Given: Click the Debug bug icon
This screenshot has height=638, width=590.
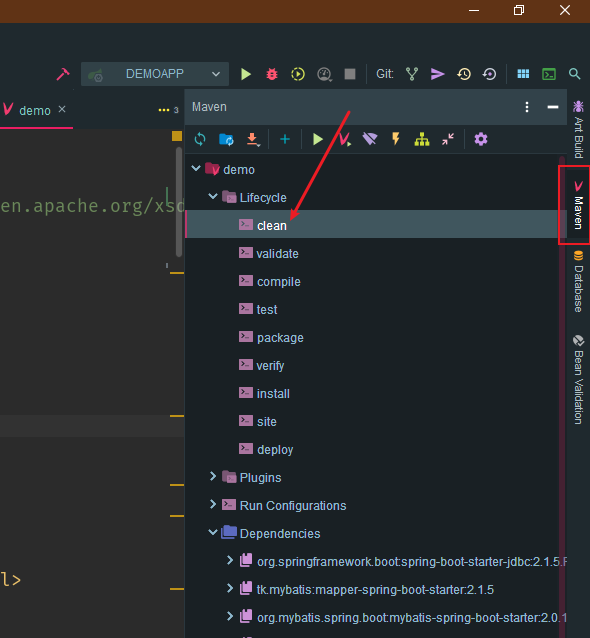Looking at the screenshot, I should (x=272, y=74).
